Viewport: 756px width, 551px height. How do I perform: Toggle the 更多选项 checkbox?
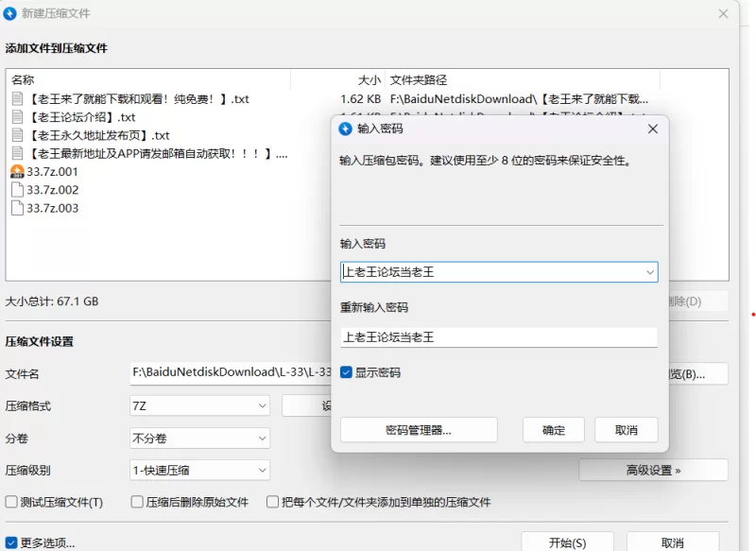pos(11,542)
